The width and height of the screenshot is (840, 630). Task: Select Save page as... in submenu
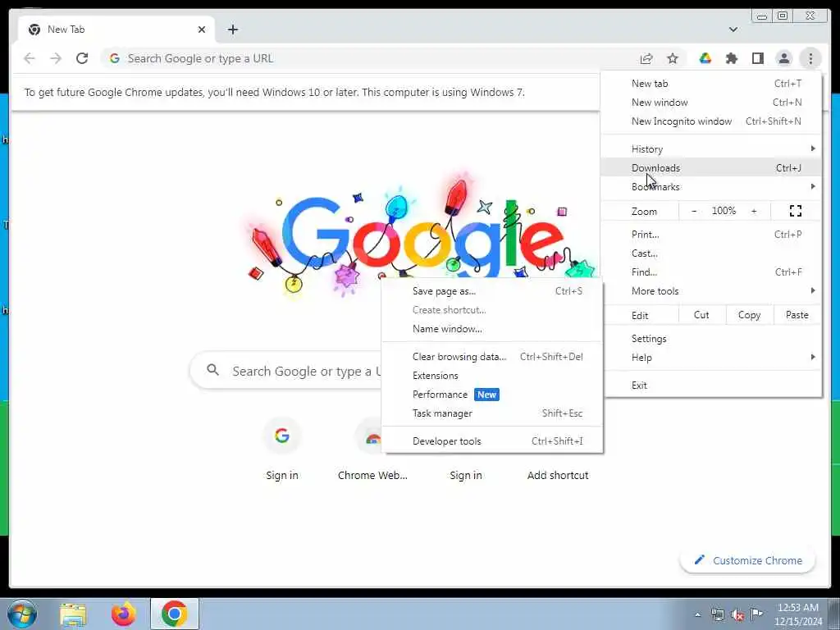pos(492,291)
